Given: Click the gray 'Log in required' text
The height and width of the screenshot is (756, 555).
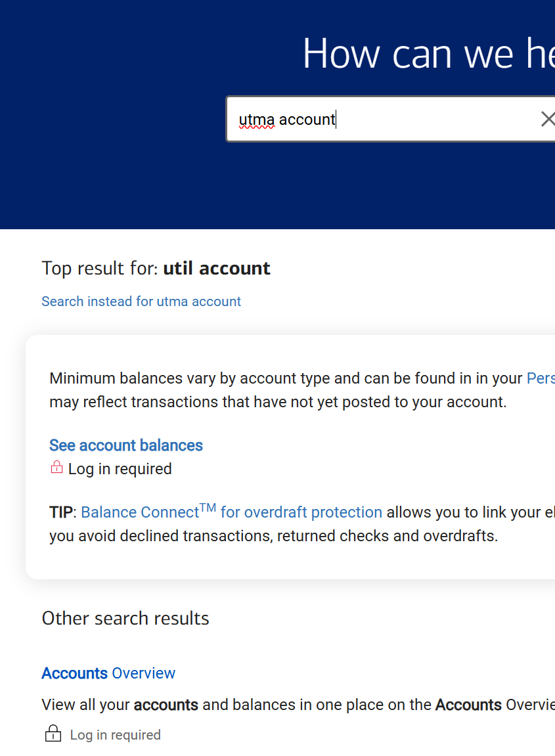Looking at the screenshot, I should click(115, 735).
